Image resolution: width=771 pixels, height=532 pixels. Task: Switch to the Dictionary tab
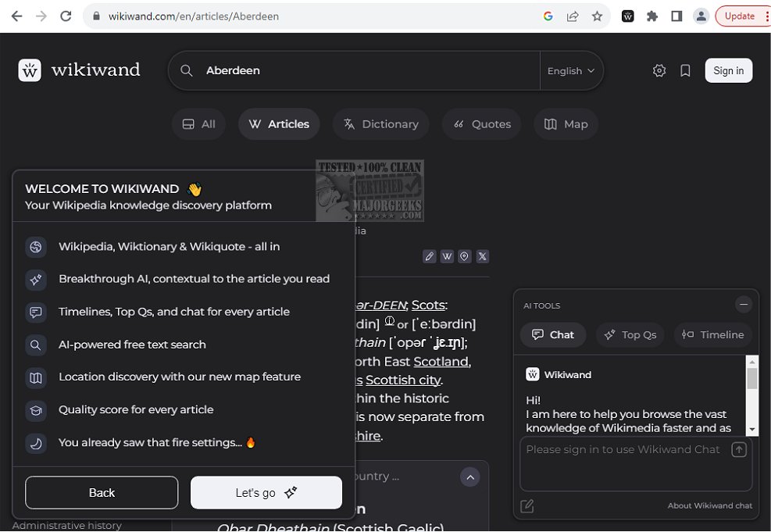(381, 124)
